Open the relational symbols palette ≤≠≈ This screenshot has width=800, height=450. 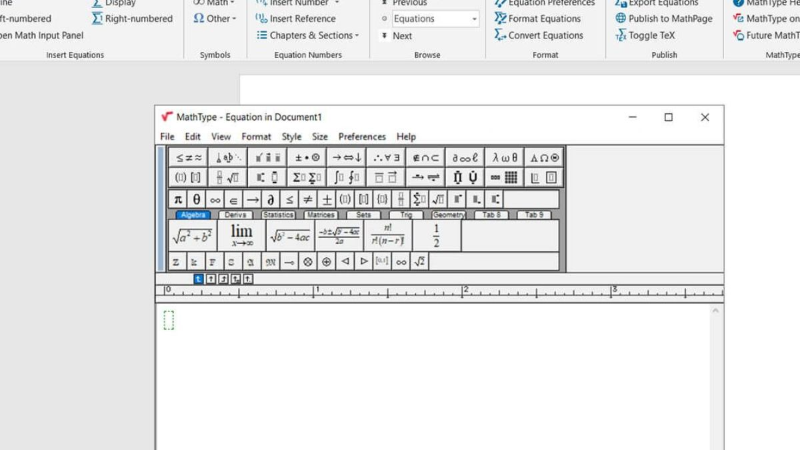(188, 158)
